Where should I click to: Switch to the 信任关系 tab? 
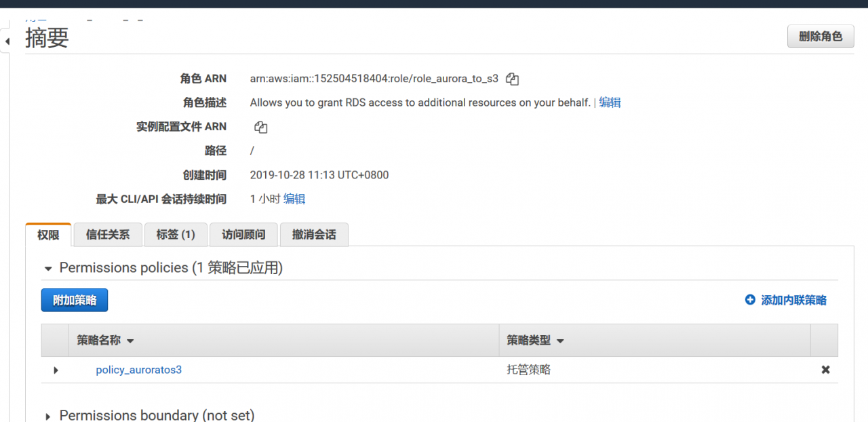point(108,235)
